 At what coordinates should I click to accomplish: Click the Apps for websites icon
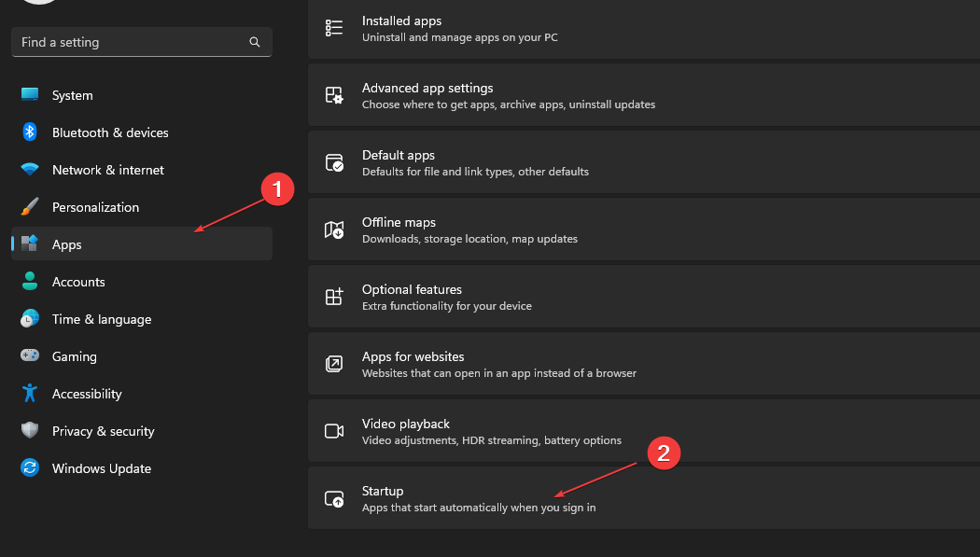coord(333,363)
